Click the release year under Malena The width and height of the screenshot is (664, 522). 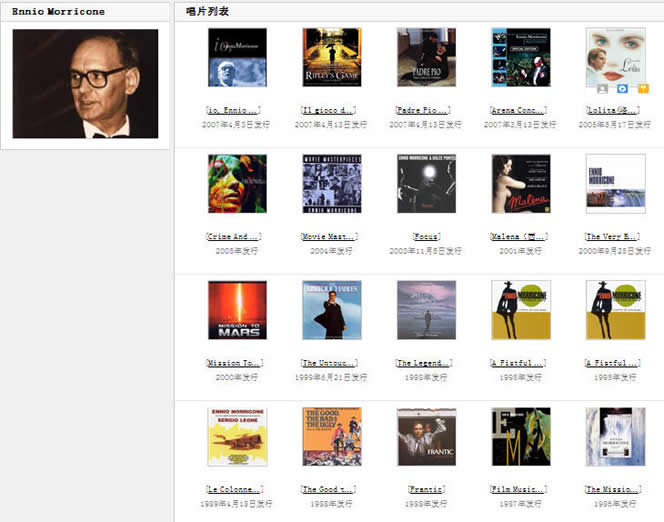[x=520, y=251]
